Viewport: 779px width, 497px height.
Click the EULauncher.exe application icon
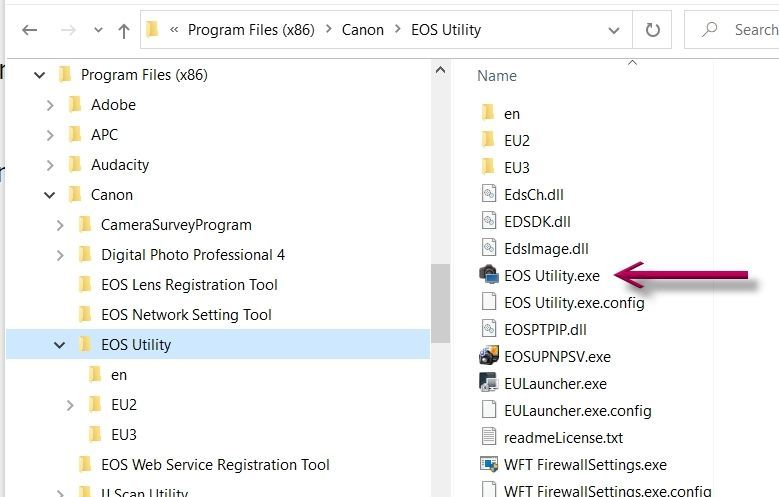tap(488, 383)
